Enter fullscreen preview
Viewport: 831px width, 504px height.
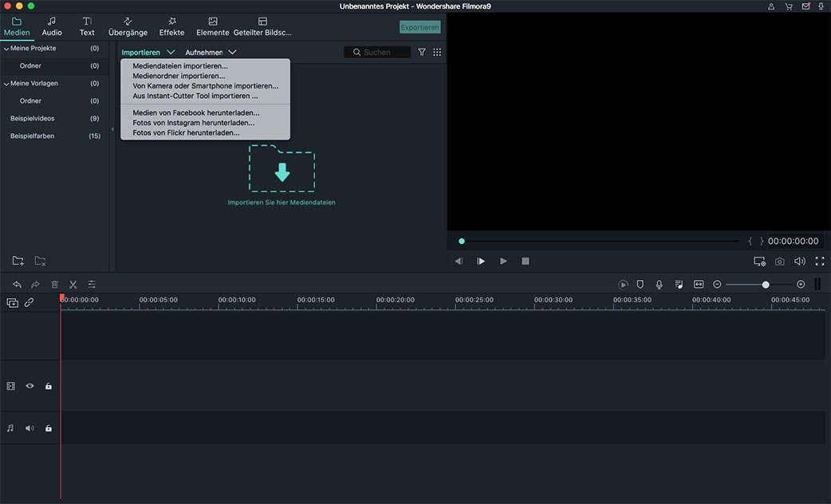coord(820,262)
